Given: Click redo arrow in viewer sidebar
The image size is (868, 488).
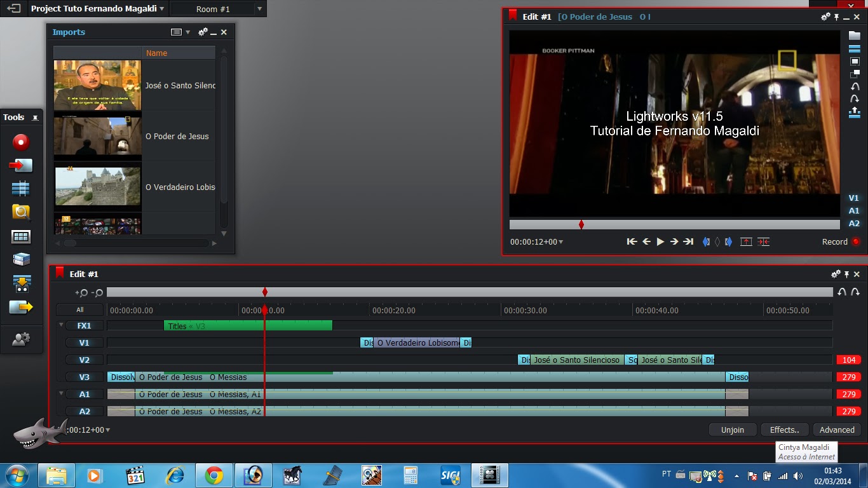Looking at the screenshot, I should click(x=855, y=98).
